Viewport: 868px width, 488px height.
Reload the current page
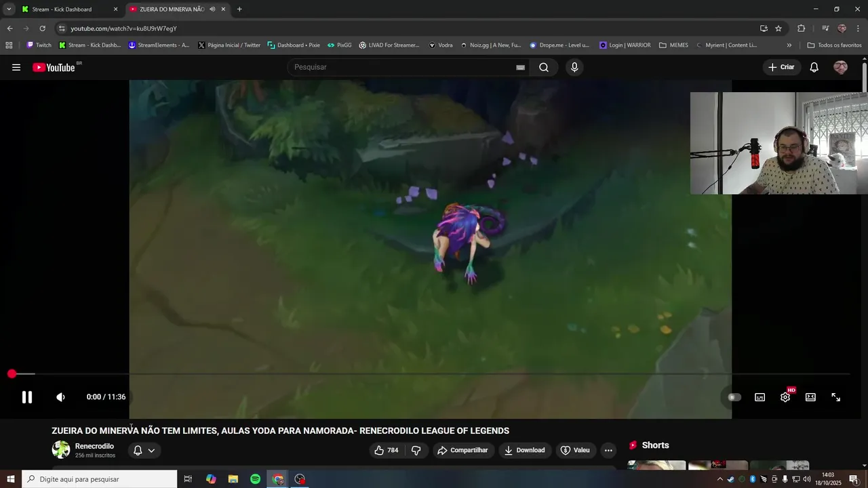coord(42,28)
